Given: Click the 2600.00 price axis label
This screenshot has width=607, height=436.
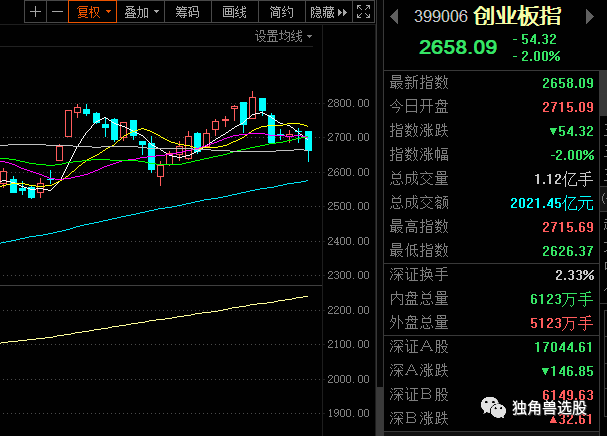Looking at the screenshot, I should point(348,172).
